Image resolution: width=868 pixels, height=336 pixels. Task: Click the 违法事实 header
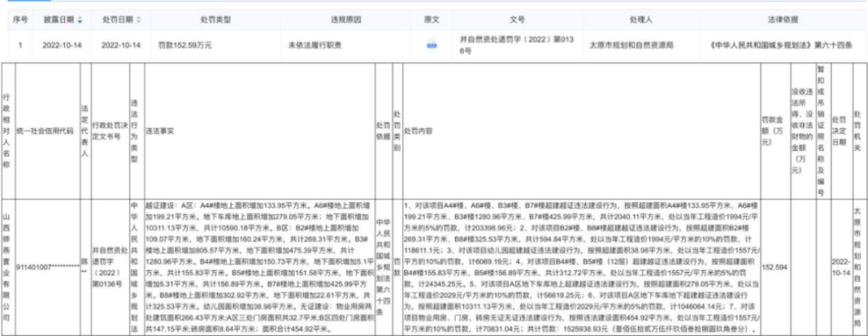160,131
